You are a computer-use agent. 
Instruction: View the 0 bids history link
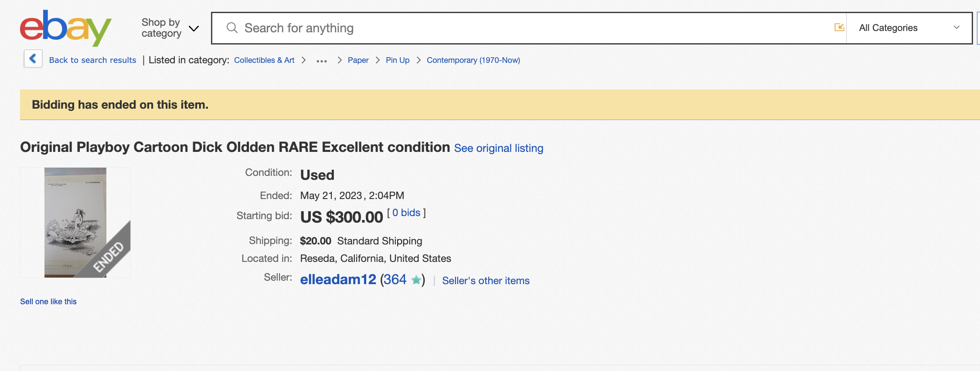[406, 213]
